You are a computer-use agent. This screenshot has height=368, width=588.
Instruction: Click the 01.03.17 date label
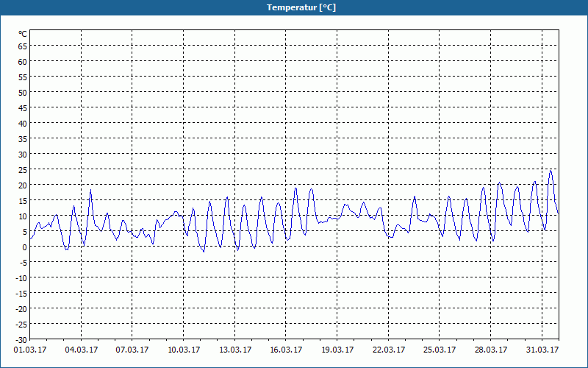click(30, 350)
